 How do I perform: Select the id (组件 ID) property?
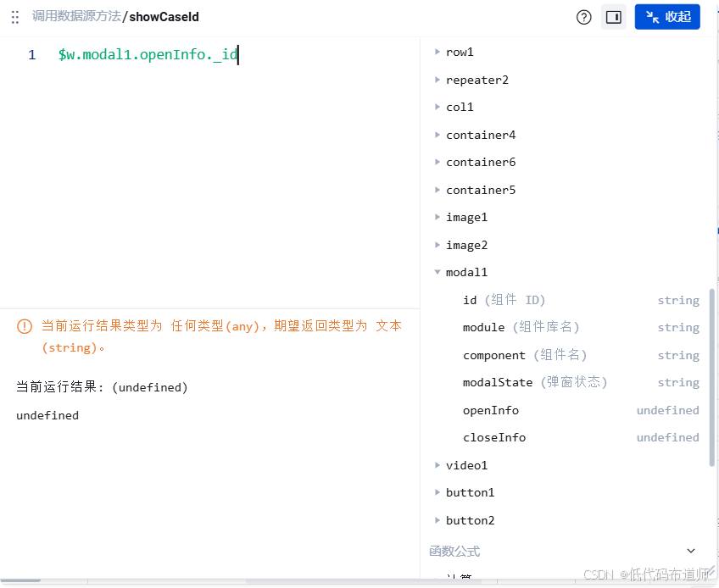pos(581,300)
